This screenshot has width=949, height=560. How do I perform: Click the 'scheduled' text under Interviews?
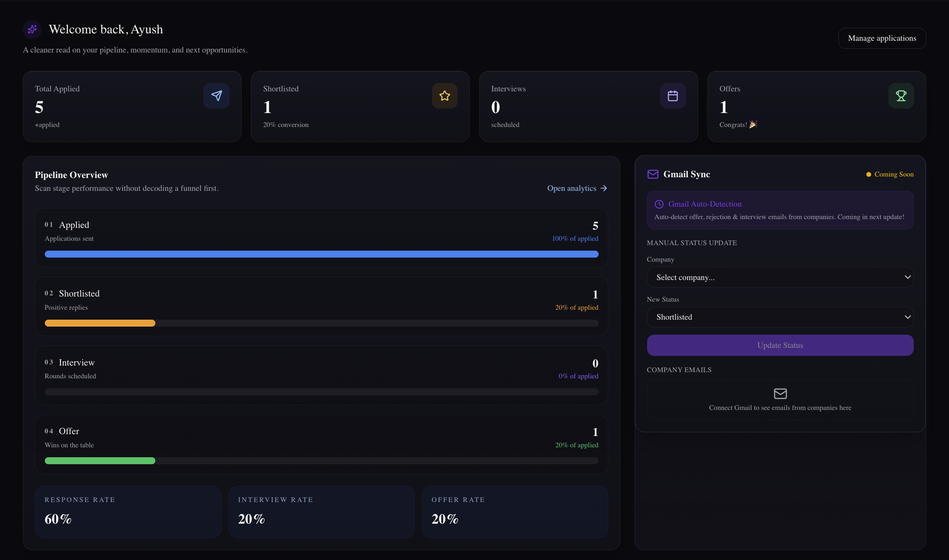point(505,124)
